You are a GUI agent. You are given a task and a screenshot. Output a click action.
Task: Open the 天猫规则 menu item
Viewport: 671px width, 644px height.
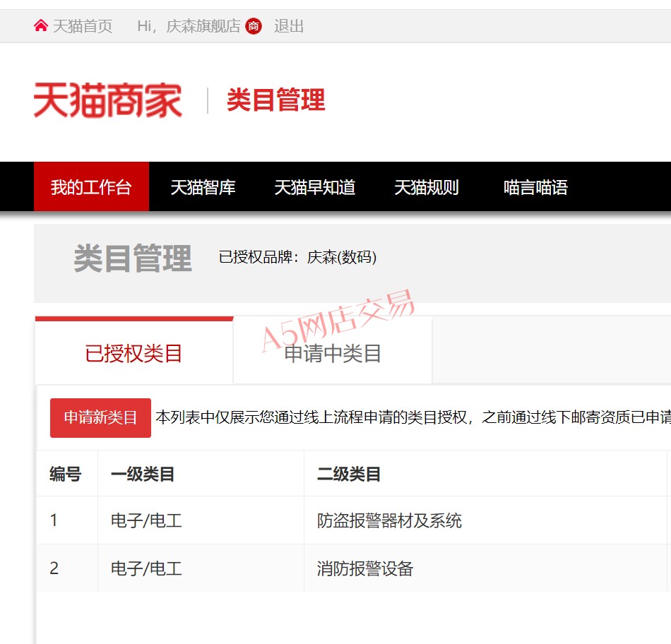(426, 187)
